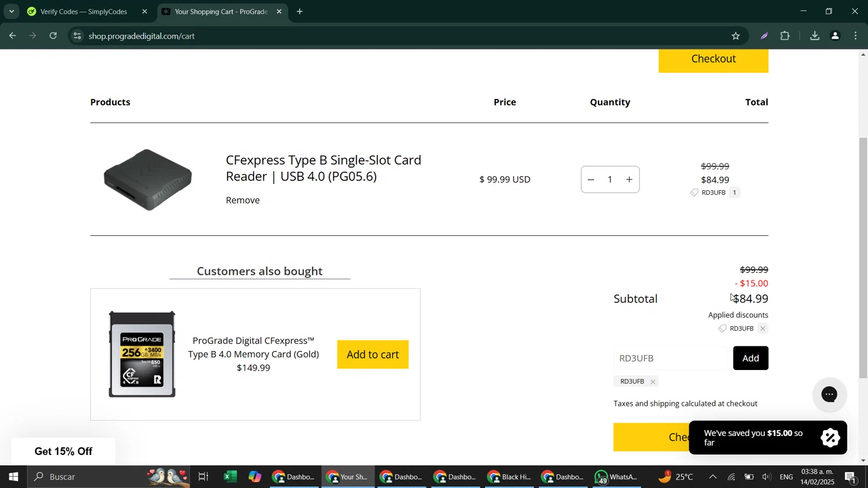Click the ENG language indicator
The width and height of the screenshot is (868, 488).
[786, 477]
